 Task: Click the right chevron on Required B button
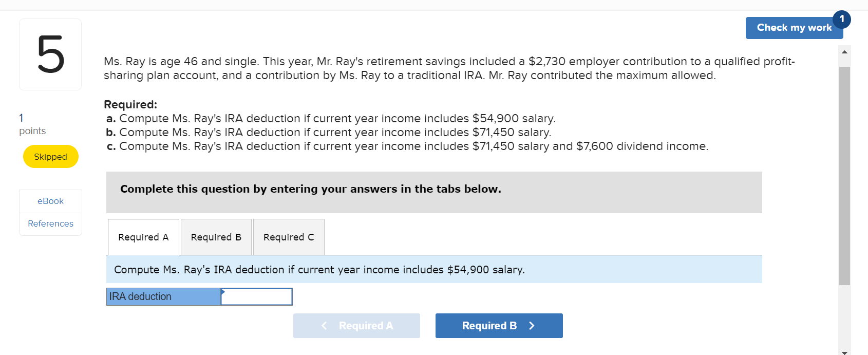(531, 325)
